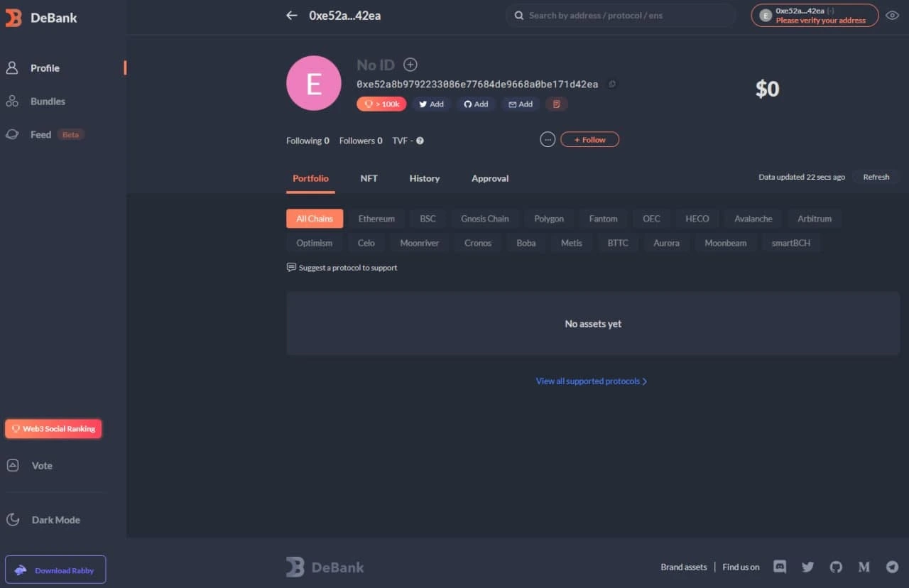909x588 pixels.
Task: Select the All Chains filter
Action: [314, 218]
